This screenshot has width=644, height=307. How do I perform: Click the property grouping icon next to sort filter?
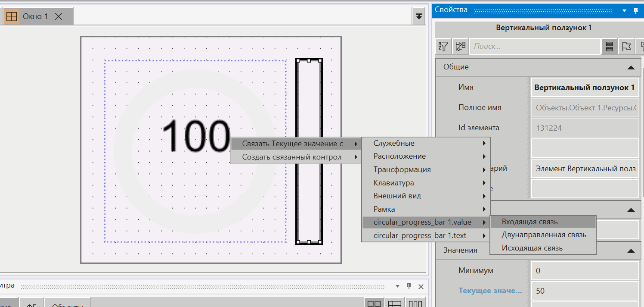point(460,46)
